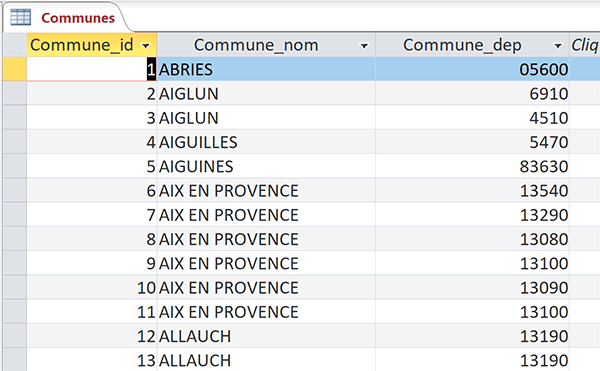Click AIX EN PROVENCE in row 7
This screenshot has height=371, width=600.
(266, 215)
